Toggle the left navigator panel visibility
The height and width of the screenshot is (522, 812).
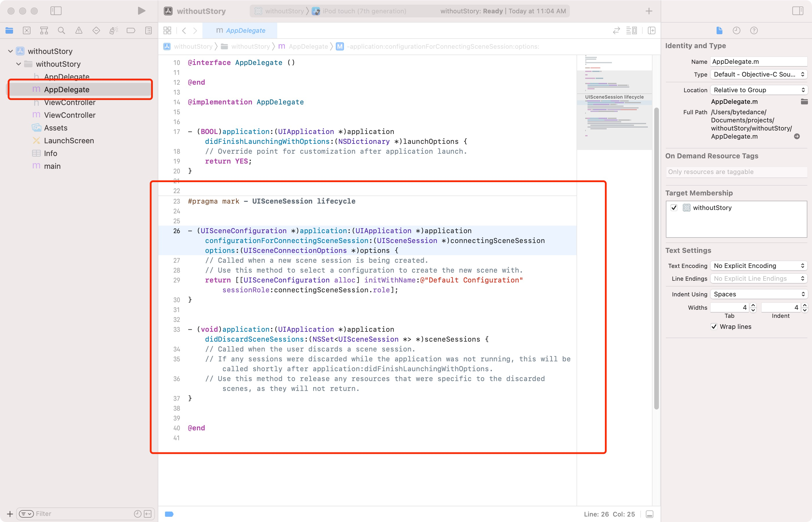(56, 10)
